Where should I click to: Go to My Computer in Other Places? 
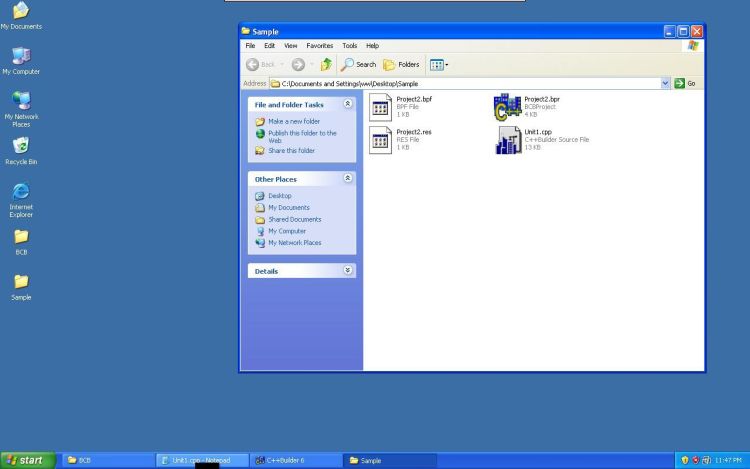click(x=287, y=231)
